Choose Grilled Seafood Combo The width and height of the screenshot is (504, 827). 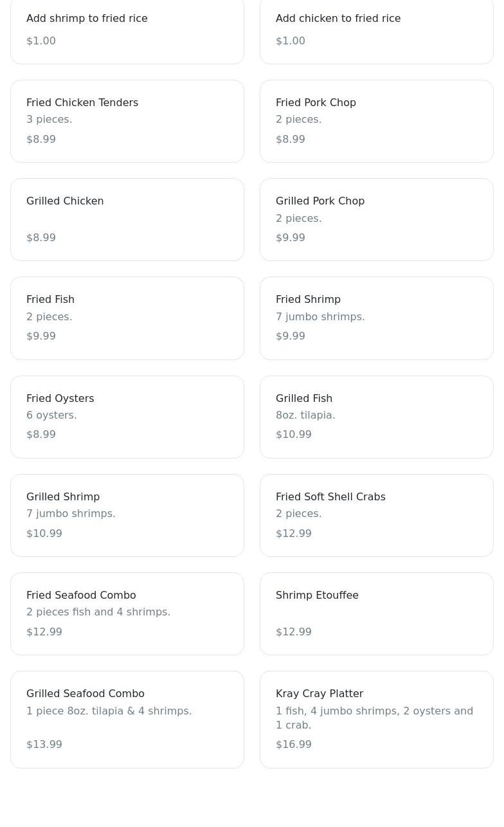coord(127,720)
